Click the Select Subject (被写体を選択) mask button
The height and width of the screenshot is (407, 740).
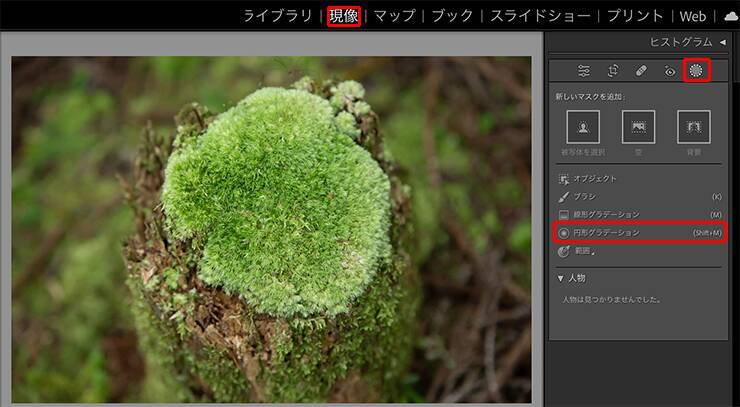583,127
